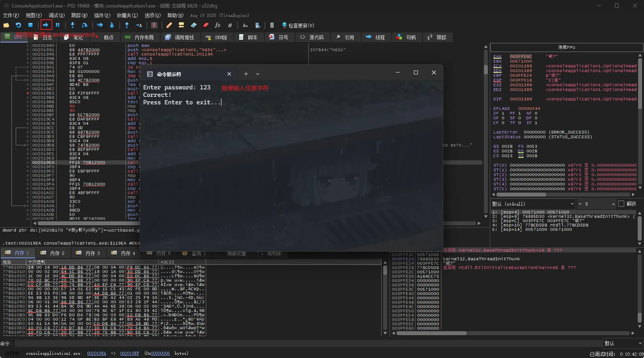Switch to the 句柄 tab
This screenshot has height=358, width=644.
coord(406,37)
